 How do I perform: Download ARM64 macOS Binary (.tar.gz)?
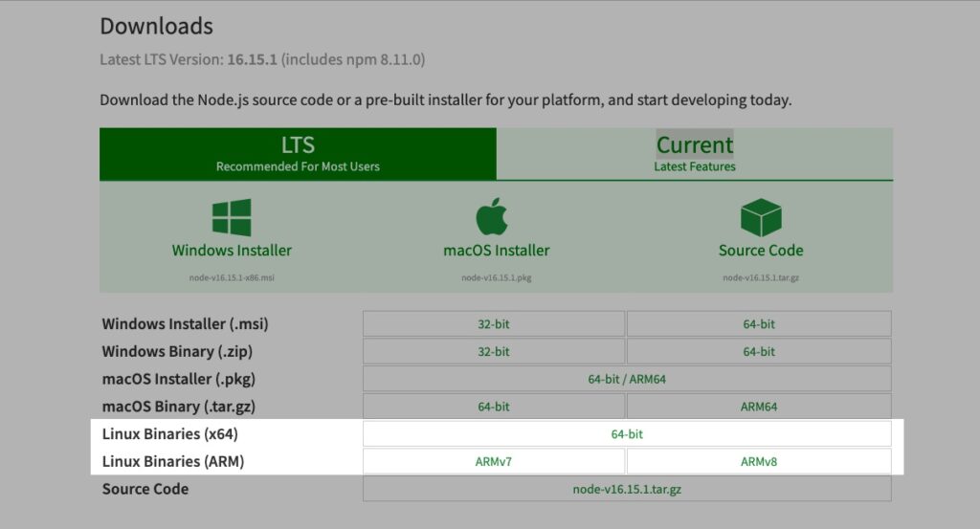pyautogui.click(x=759, y=407)
